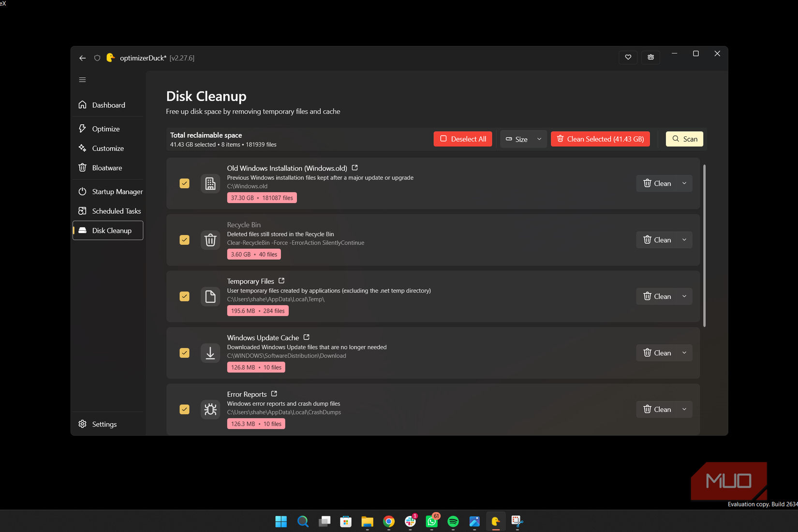The width and height of the screenshot is (798, 532).
Task: Uncheck the Recycle Bin checkbox
Action: [x=184, y=240]
